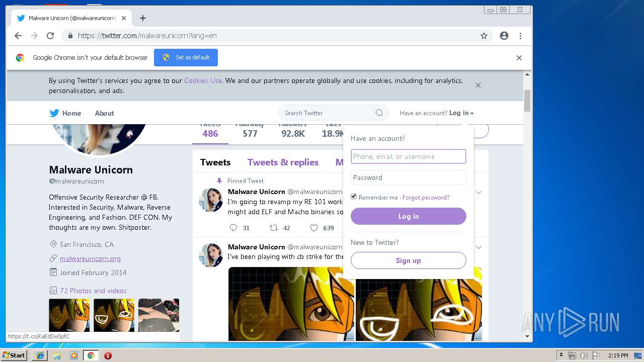This screenshot has height=362, width=644.
Task: Click the purple Log in button
Action: [409, 216]
